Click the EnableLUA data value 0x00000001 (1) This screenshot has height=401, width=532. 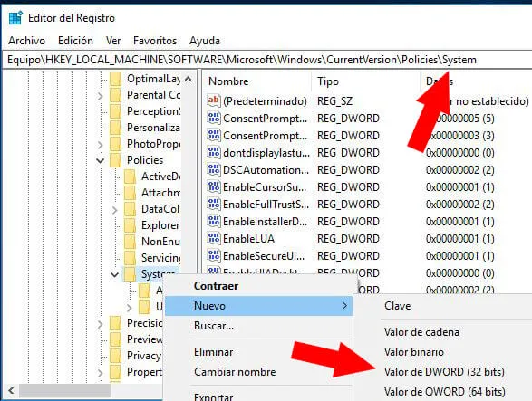coord(460,239)
